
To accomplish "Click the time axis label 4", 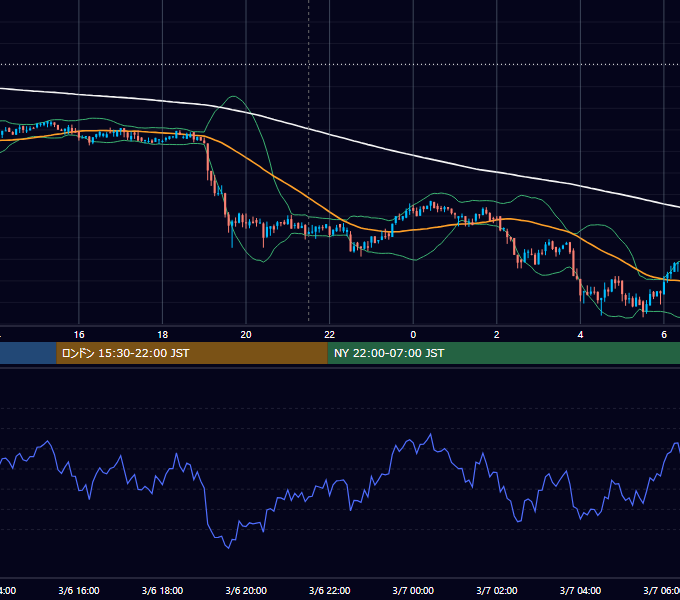I will tap(580, 335).
